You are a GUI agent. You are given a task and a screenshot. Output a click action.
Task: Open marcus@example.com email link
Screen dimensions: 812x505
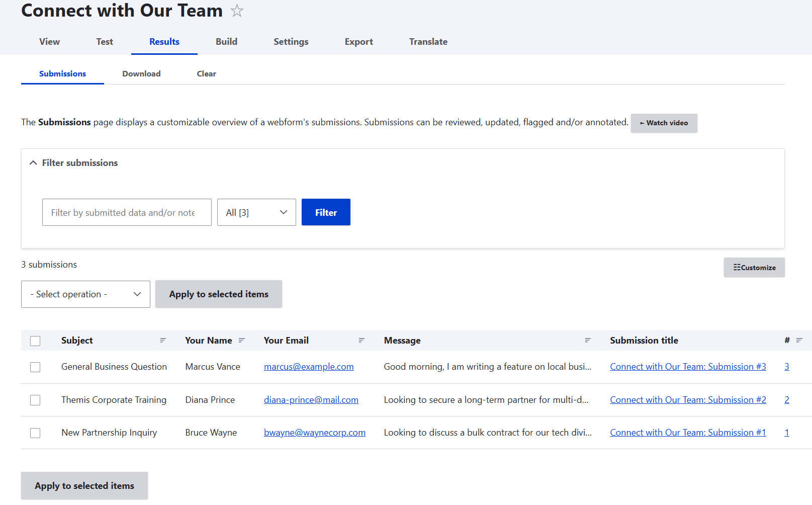click(309, 367)
